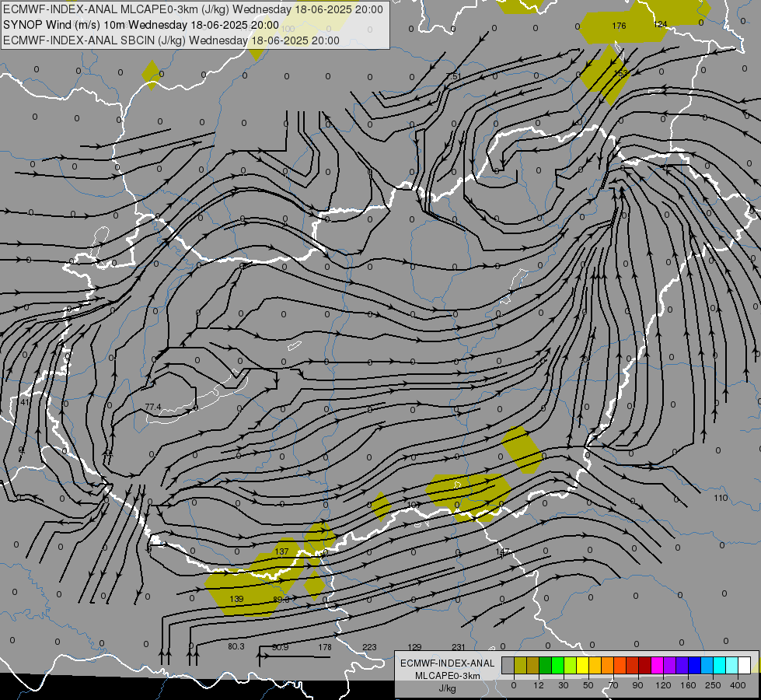
Task: Choose the magenta swatch in the legend
Action: (x=658, y=665)
